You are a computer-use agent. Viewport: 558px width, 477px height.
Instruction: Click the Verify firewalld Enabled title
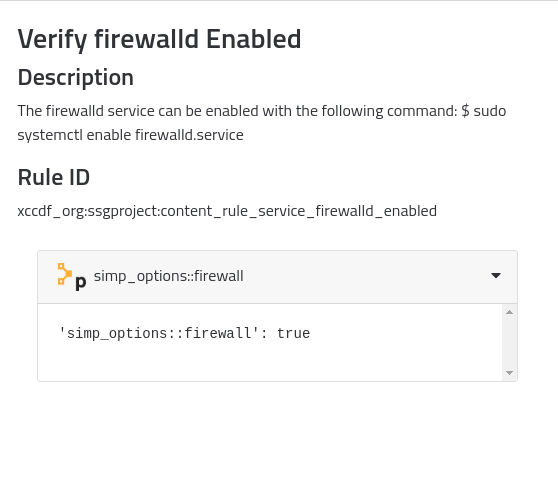(x=159, y=39)
